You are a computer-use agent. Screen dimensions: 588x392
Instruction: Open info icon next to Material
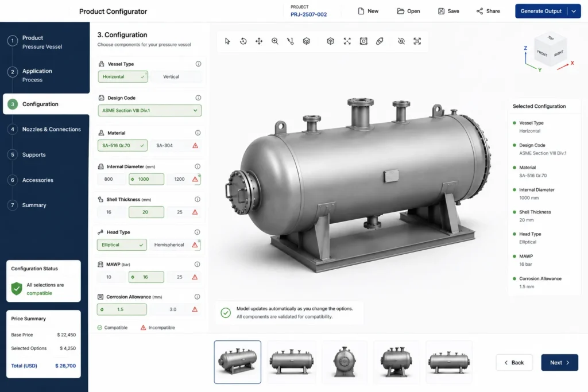(x=198, y=133)
